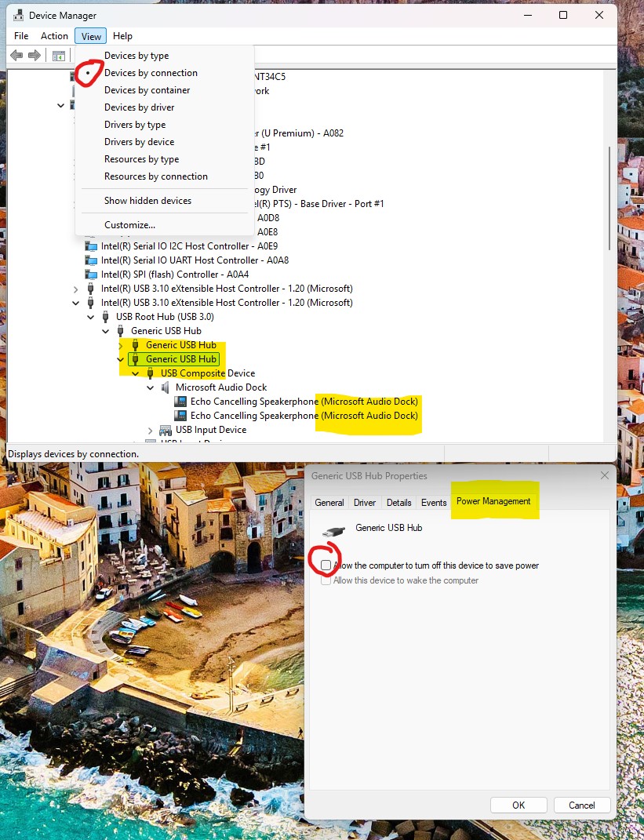Click the USB hub icon in the Properties dialog
644x840 pixels.
(x=334, y=532)
